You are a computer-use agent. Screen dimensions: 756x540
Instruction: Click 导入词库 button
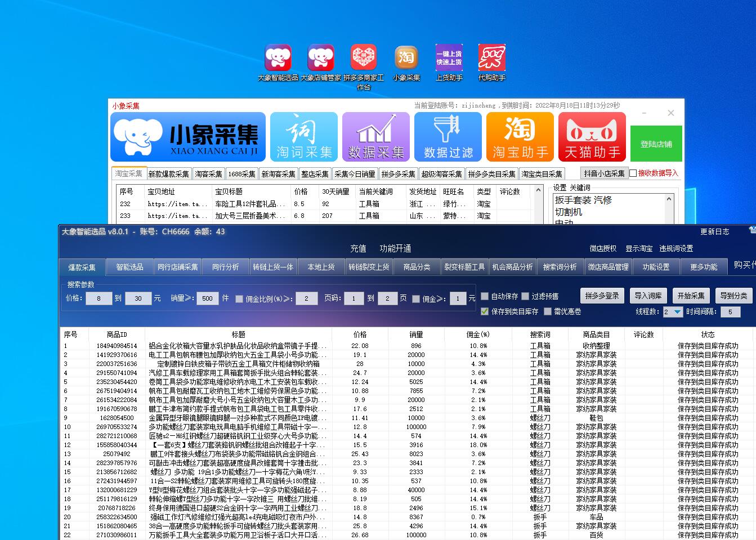[x=648, y=296]
